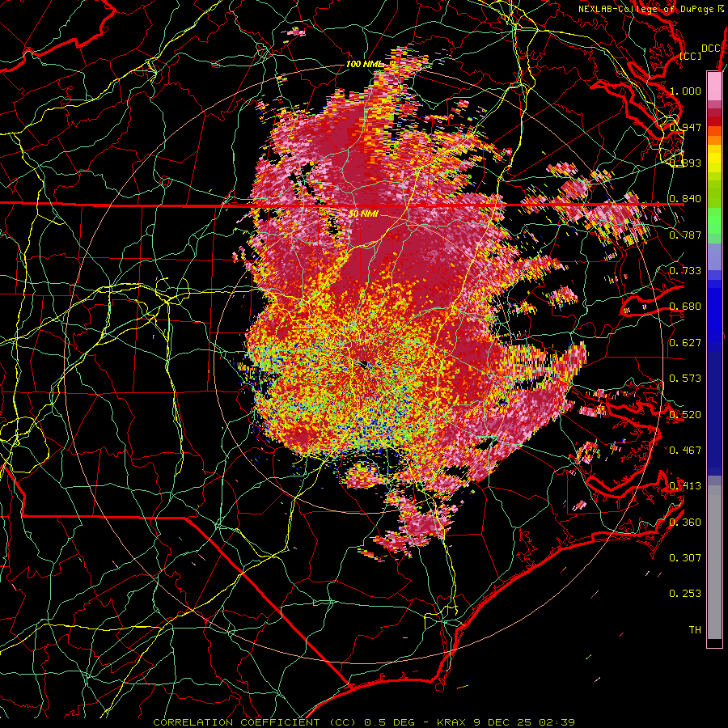Click the KRAX radar site identifier
The height and width of the screenshot is (728, 728).
pos(451,722)
